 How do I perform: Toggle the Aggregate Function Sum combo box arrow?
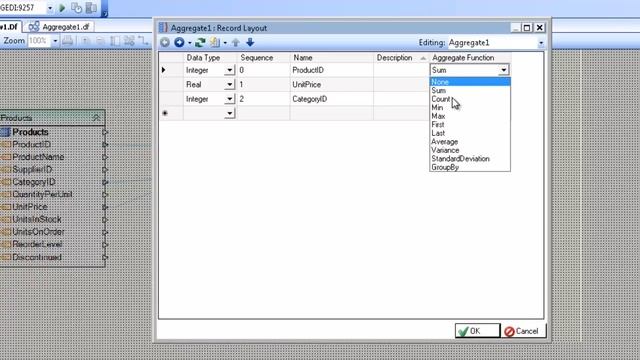(504, 70)
